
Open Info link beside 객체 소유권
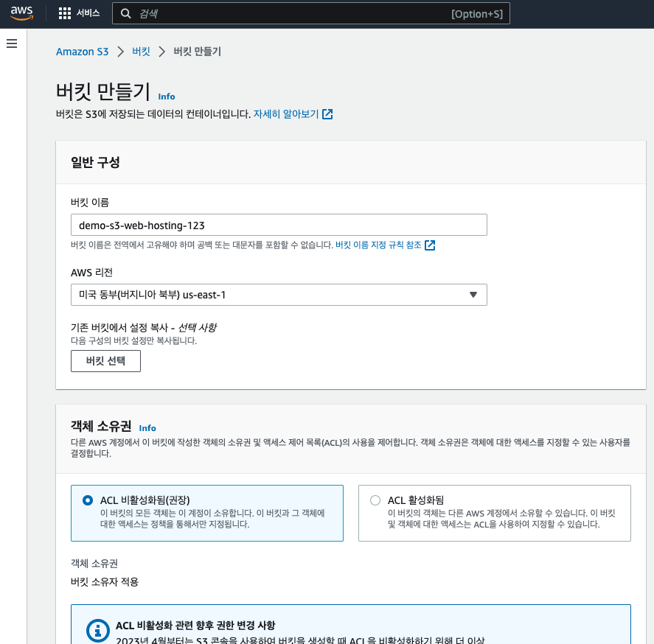tap(147, 428)
